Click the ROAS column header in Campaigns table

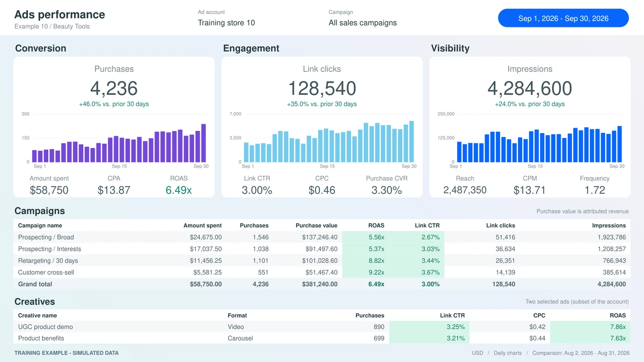pos(376,226)
